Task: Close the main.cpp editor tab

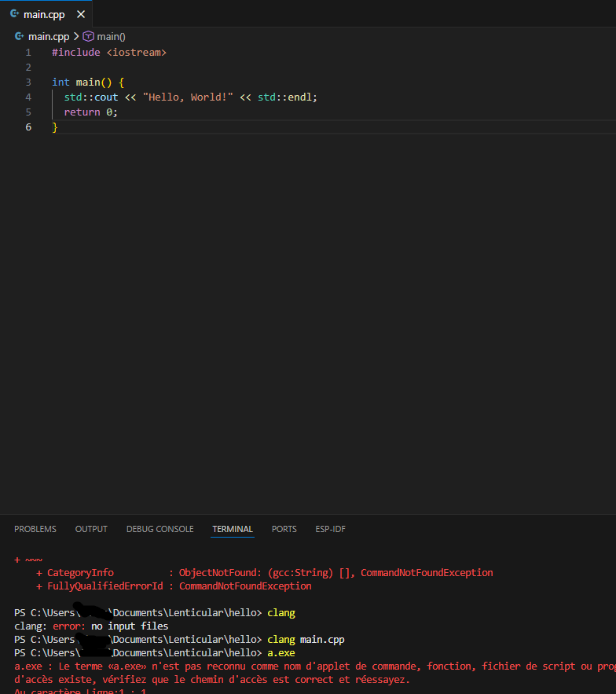Action: [x=80, y=14]
